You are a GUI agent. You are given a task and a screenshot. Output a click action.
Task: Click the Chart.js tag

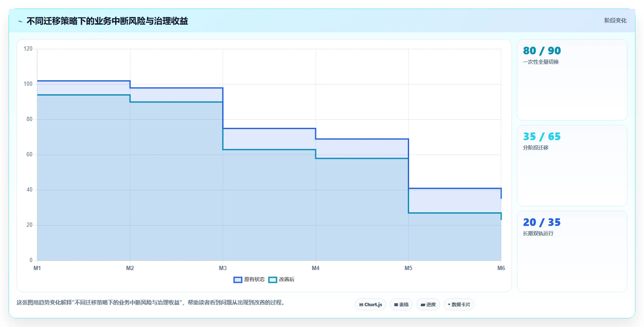pos(370,304)
